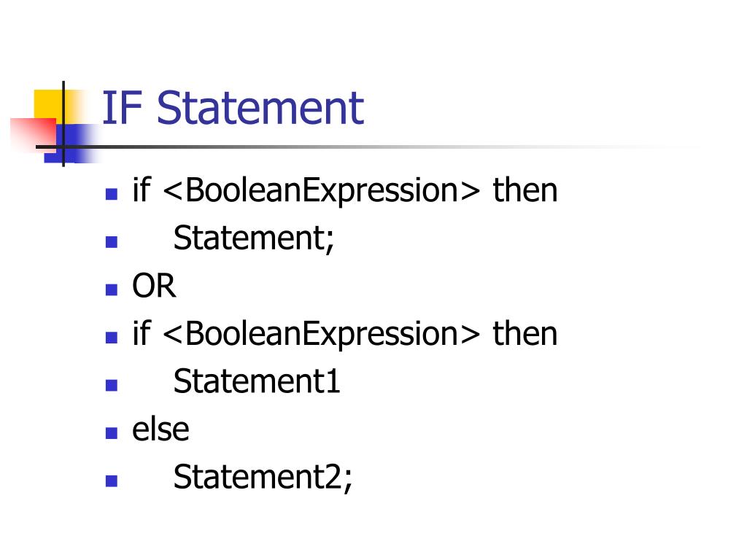Click the bullet beside 'Statement1'

click(112, 385)
